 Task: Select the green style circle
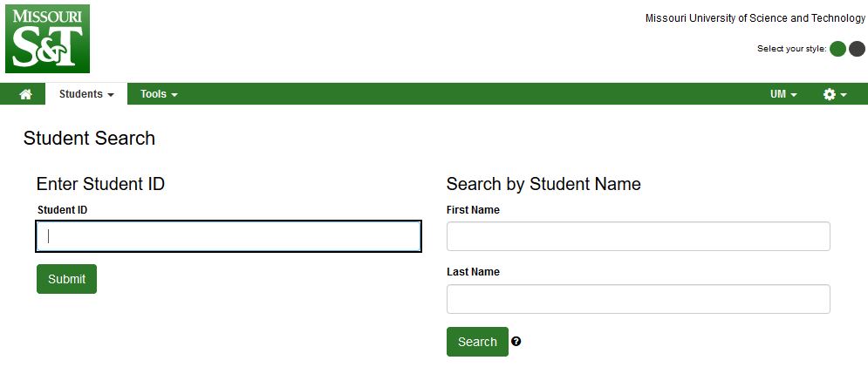(837, 49)
